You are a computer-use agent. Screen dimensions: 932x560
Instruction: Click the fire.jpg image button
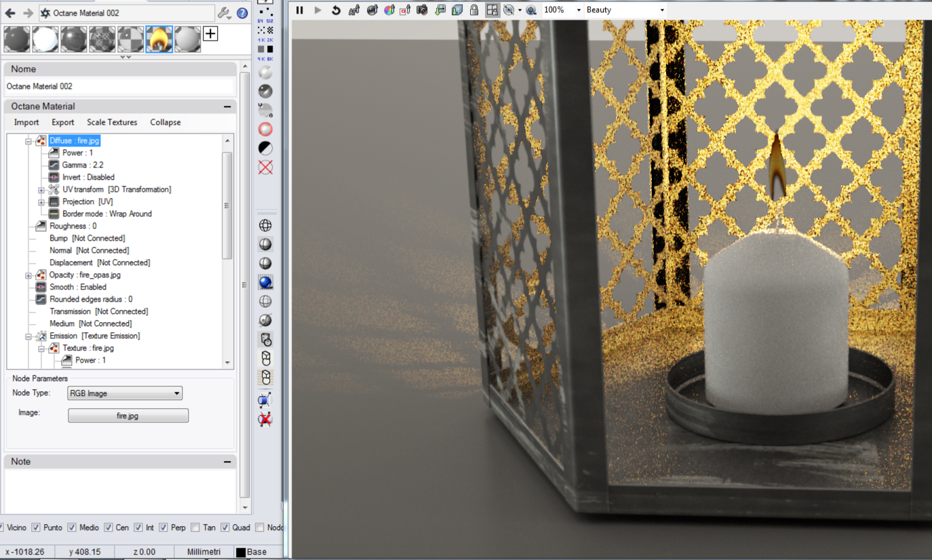(x=128, y=416)
